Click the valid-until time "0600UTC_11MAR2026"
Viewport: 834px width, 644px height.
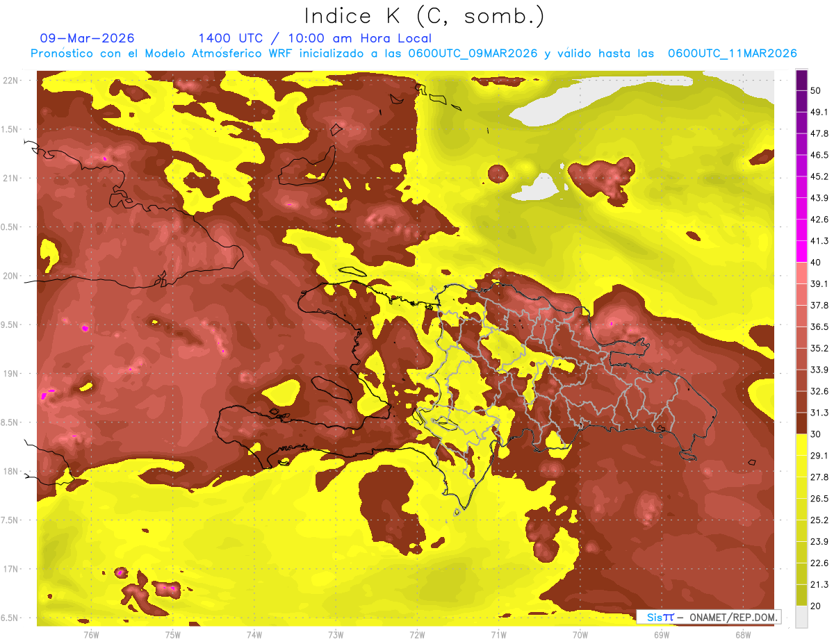coord(732,53)
